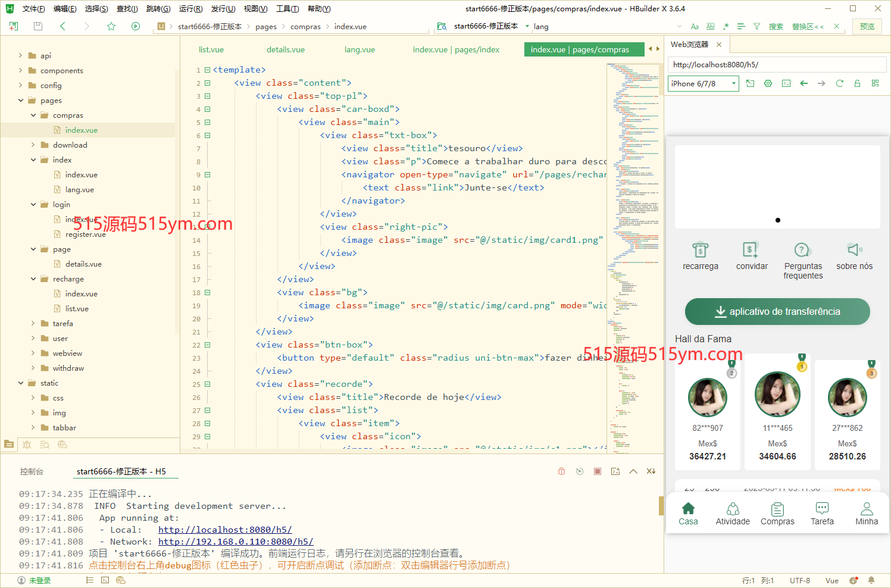891x588 pixels.
Task: Stop the server with the red square icon
Action: point(597,471)
